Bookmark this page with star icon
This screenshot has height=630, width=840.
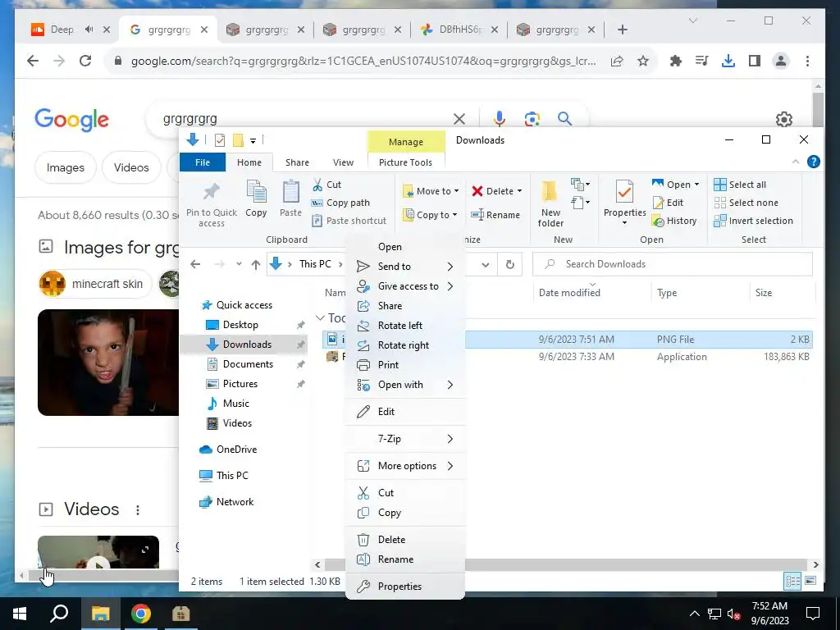(x=643, y=61)
